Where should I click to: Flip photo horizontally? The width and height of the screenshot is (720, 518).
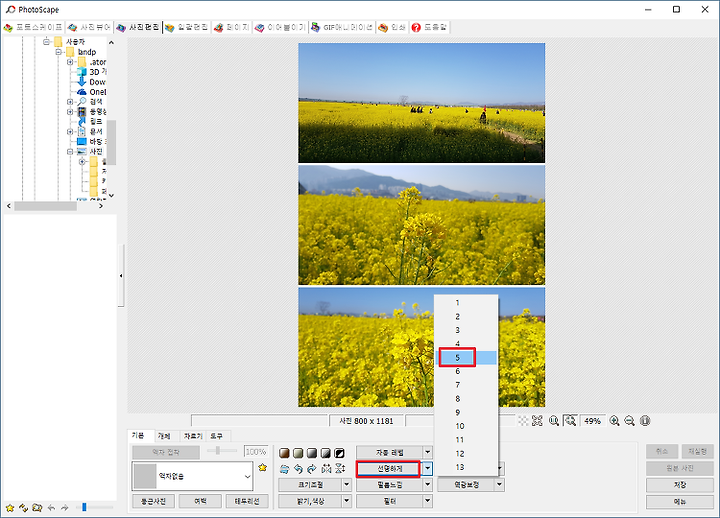[x=326, y=469]
